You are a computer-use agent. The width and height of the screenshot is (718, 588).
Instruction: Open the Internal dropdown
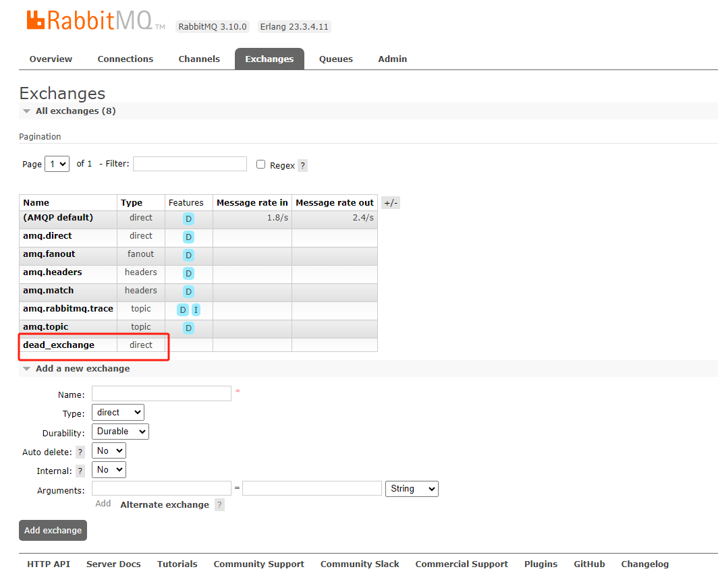(109, 469)
